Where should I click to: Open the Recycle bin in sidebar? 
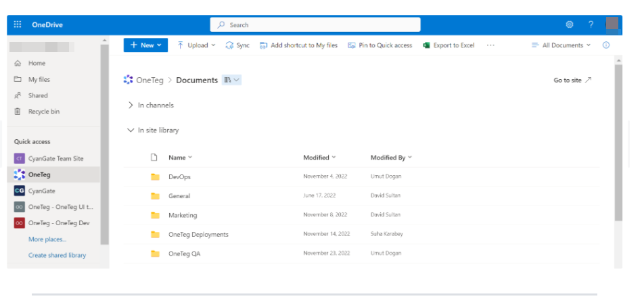43,112
